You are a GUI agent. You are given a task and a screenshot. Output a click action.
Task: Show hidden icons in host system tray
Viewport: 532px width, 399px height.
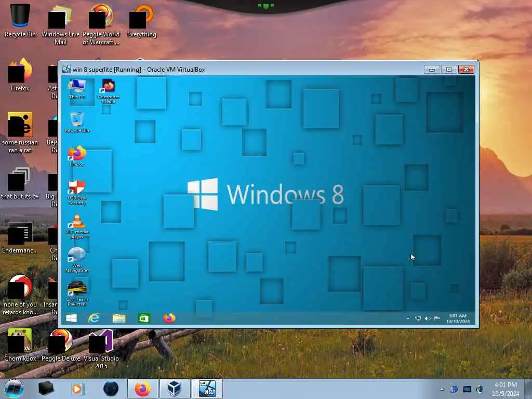point(442,389)
